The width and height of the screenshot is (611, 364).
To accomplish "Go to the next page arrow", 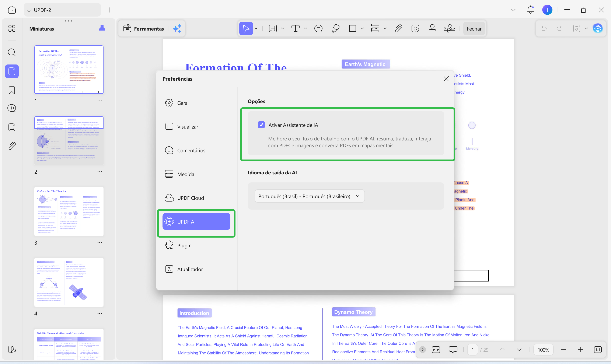I will click(519, 350).
